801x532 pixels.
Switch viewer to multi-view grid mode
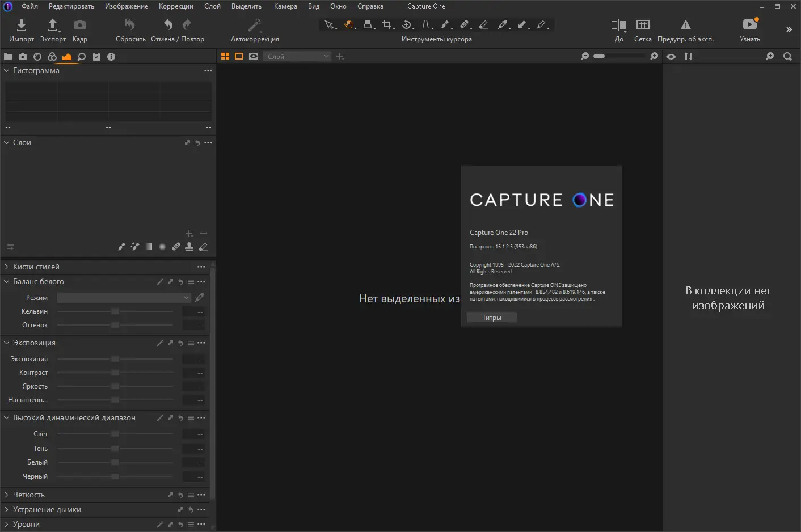point(225,56)
